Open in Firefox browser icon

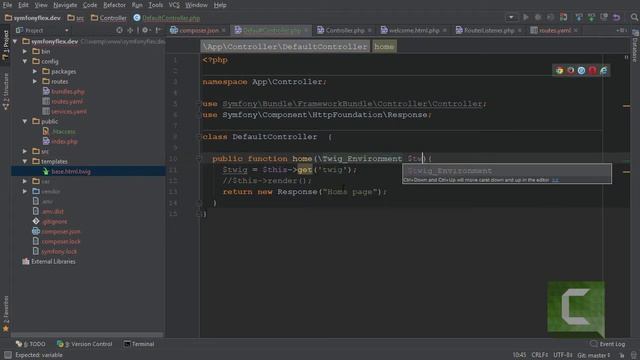click(570, 71)
